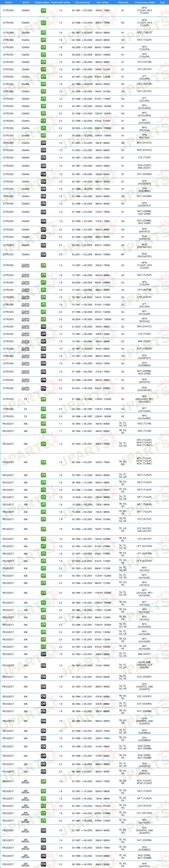Click petrol icon in 306 07.2000 -> 04.2002 row

(x=43, y=561)
